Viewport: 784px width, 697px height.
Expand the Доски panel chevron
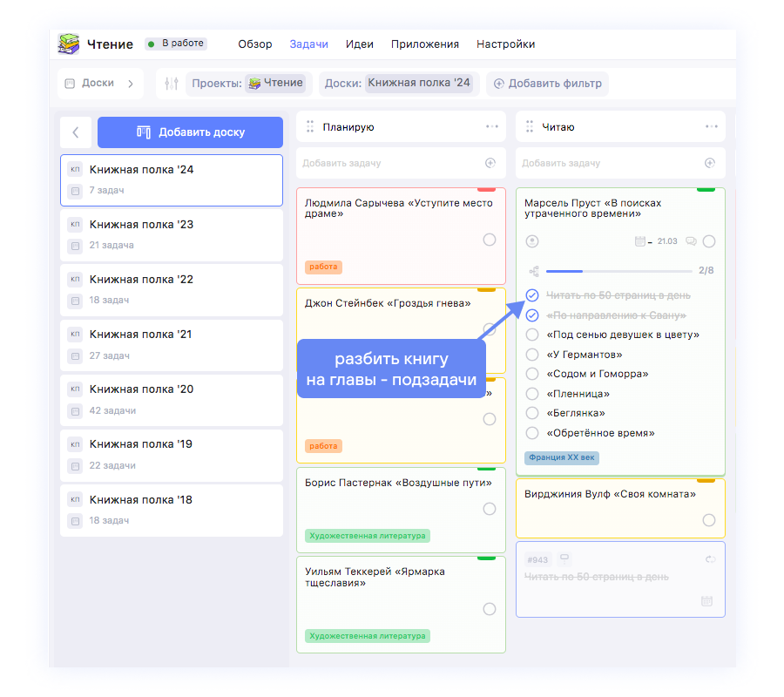coord(131,84)
